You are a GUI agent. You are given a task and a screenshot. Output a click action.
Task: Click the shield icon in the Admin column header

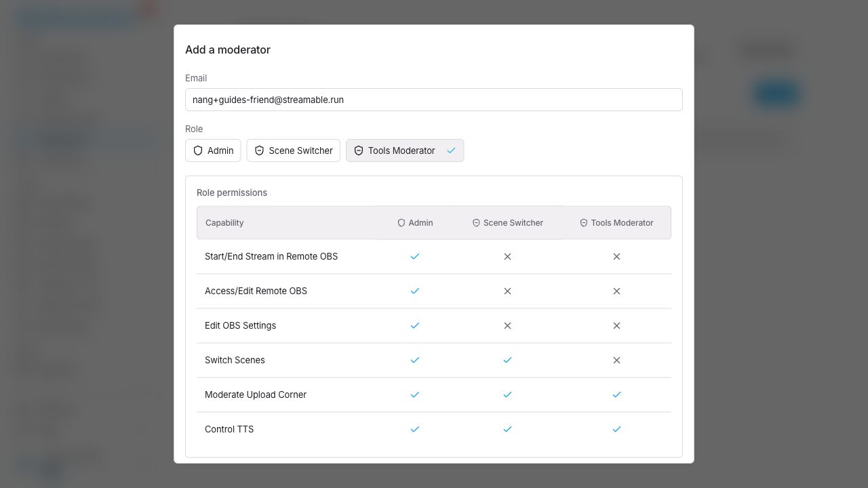(x=401, y=223)
